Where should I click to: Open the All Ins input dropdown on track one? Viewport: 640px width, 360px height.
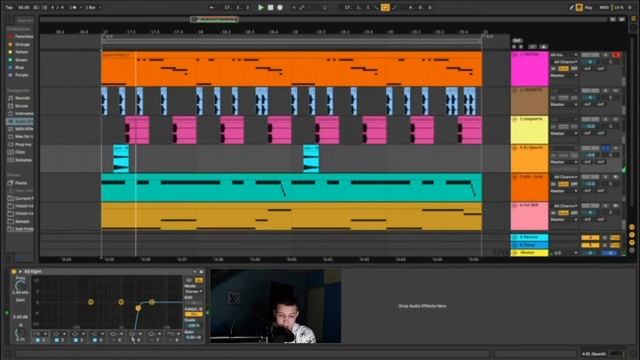coord(564,55)
